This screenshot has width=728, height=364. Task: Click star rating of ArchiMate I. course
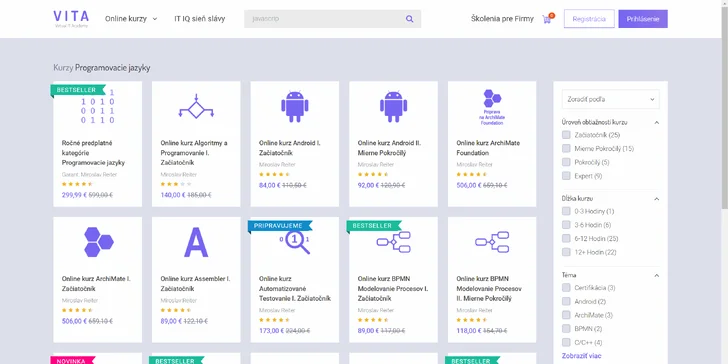(77, 310)
